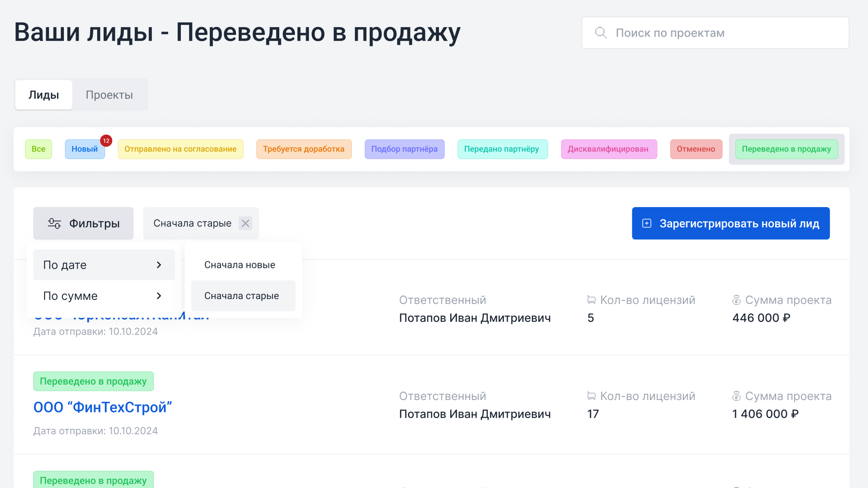Click the search magnifier icon
Screen dimensions: 868x488
(x=600, y=33)
